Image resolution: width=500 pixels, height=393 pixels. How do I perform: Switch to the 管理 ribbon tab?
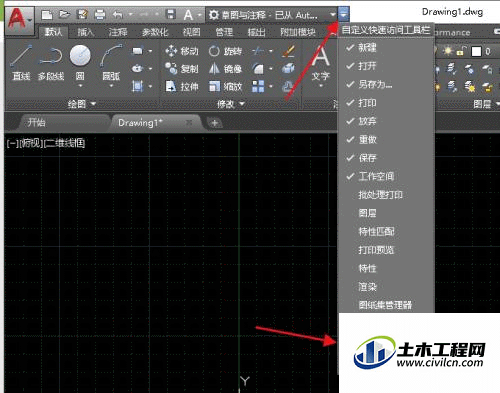coord(224,32)
